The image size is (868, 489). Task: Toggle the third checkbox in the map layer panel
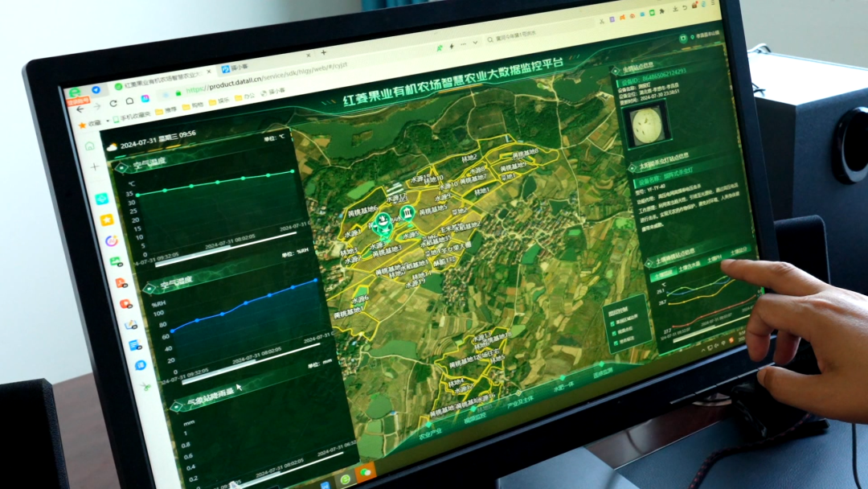point(616,344)
